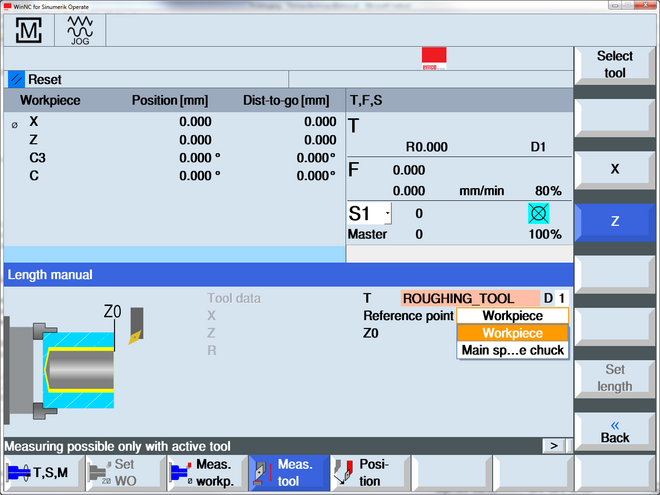Click the Reset channel status icon

pyautogui.click(x=16, y=79)
